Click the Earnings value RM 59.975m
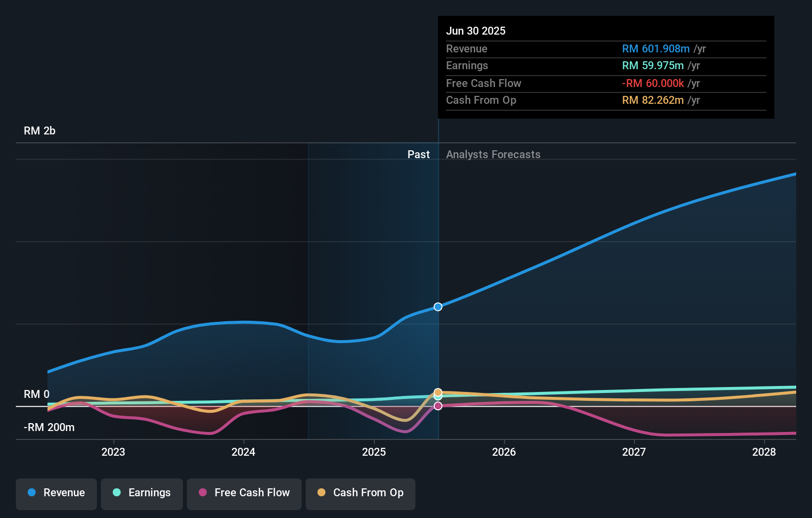Image resolution: width=812 pixels, height=518 pixels. [x=652, y=65]
